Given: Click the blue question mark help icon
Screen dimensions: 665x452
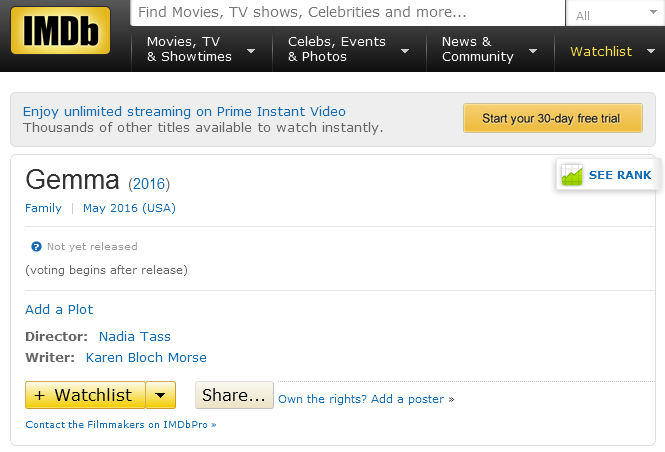Looking at the screenshot, I should tap(36, 246).
